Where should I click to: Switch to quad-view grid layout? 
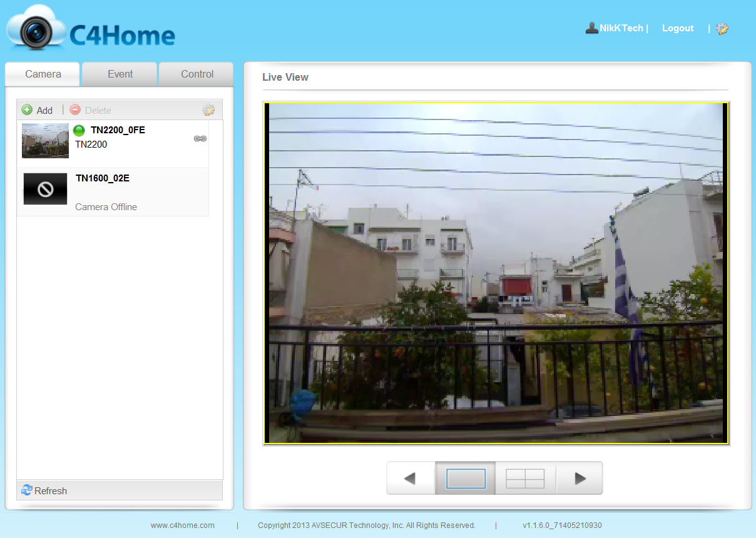coord(525,479)
